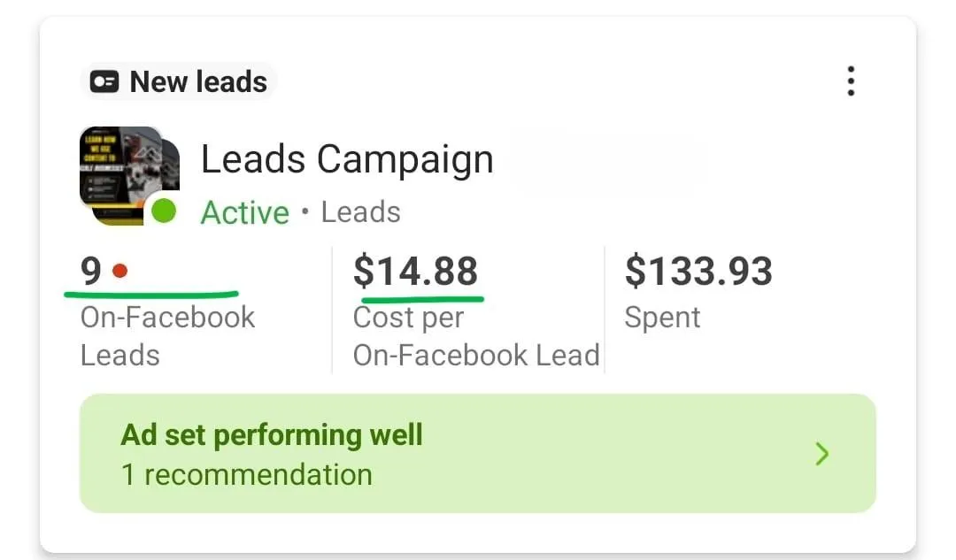Viewport: 956px width, 560px height.
Task: Click the 9 leads count value
Action: [91, 271]
